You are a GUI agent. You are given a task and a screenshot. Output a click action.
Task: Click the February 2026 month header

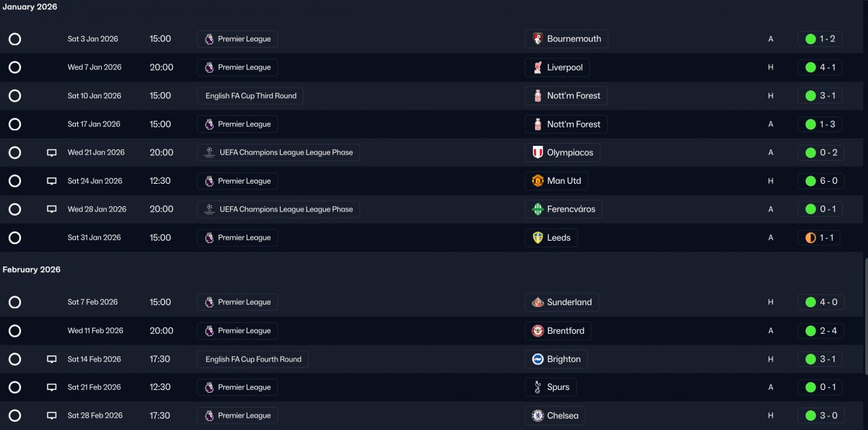coord(31,269)
